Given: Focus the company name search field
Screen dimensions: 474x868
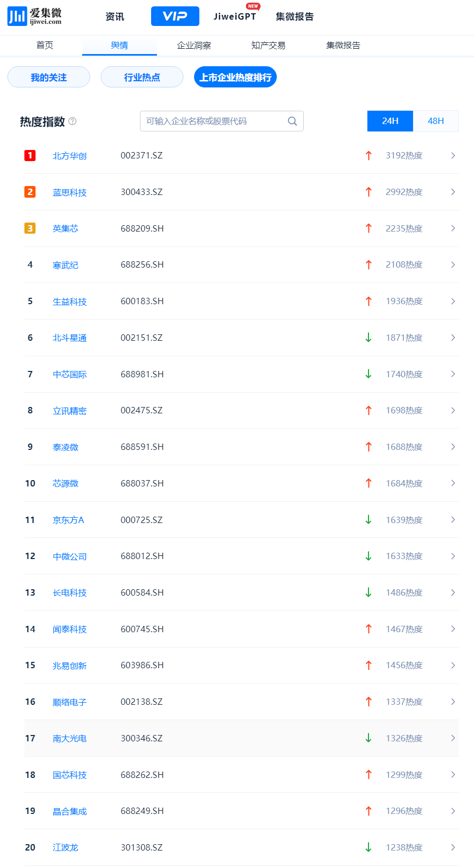Looking at the screenshot, I should point(212,121).
